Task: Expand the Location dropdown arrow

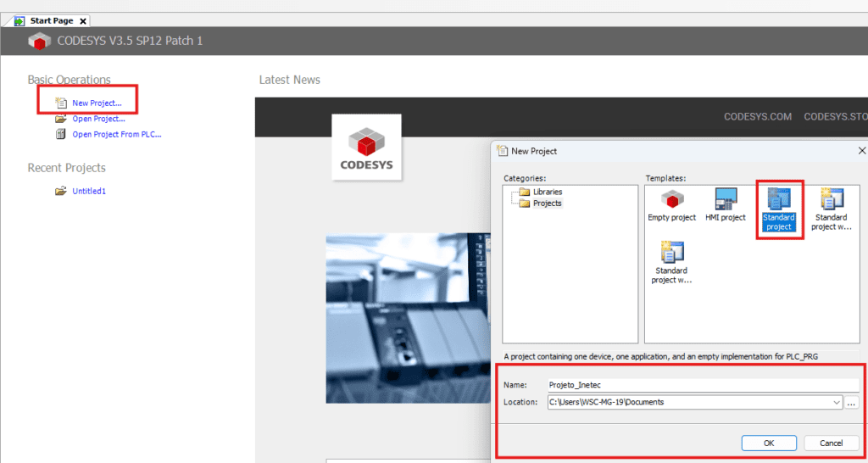Action: (837, 403)
